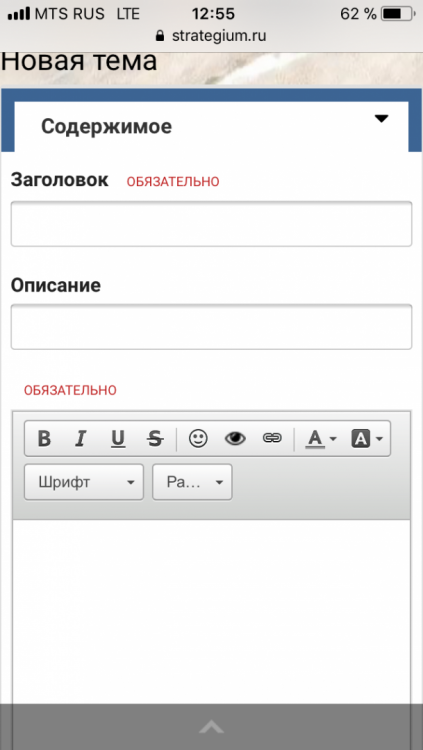423x750 pixels.
Task: Tap the cellular signal strength bars
Action: coord(19,14)
